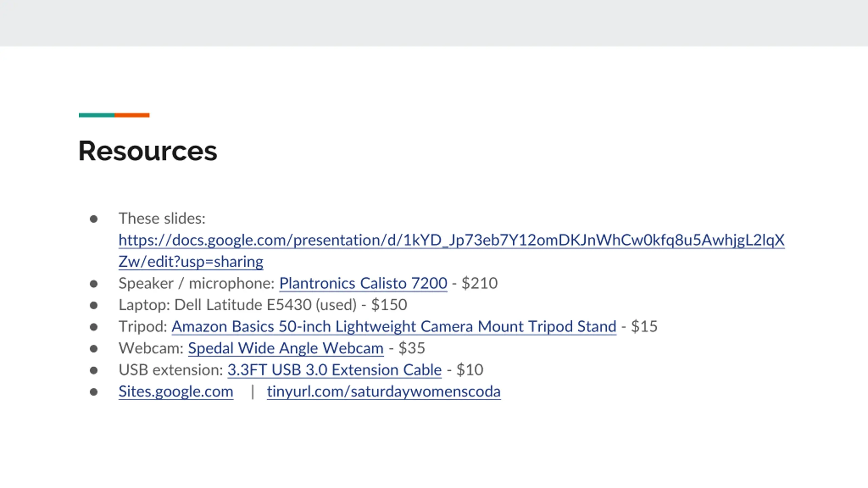Click the $210 price text
This screenshot has width=868, height=488.
[480, 283]
